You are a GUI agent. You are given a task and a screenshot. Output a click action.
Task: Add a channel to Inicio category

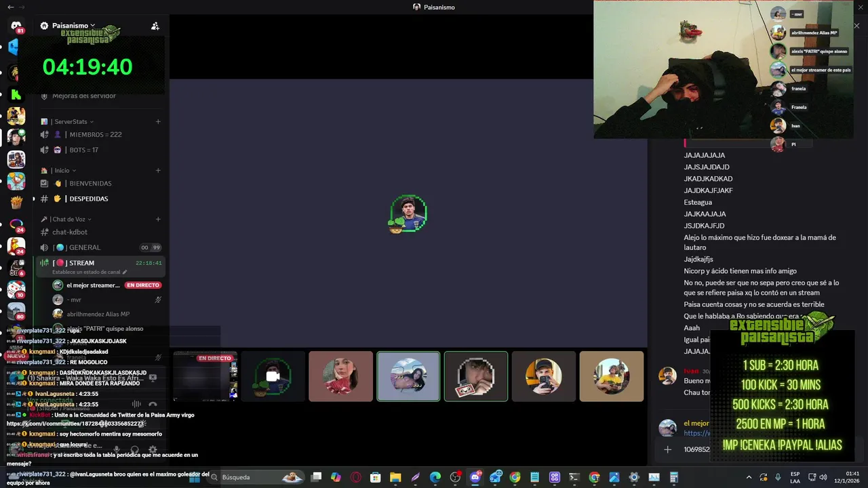pos(158,171)
